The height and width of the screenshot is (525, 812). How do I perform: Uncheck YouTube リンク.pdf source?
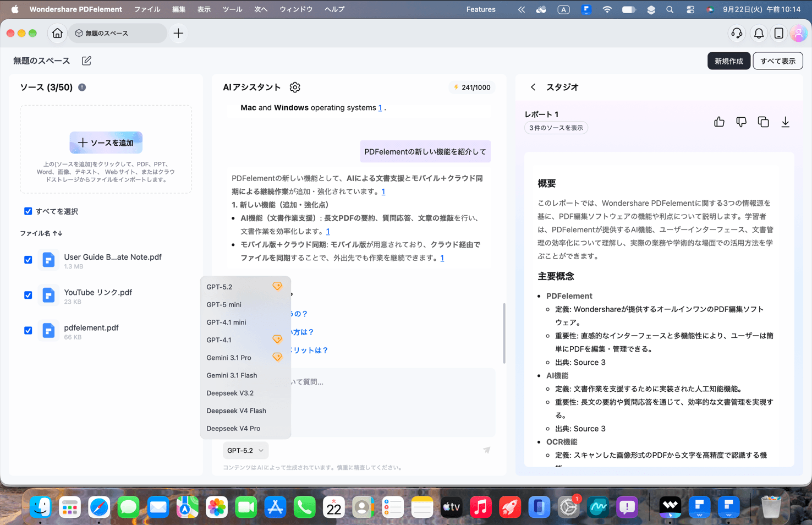click(x=28, y=296)
